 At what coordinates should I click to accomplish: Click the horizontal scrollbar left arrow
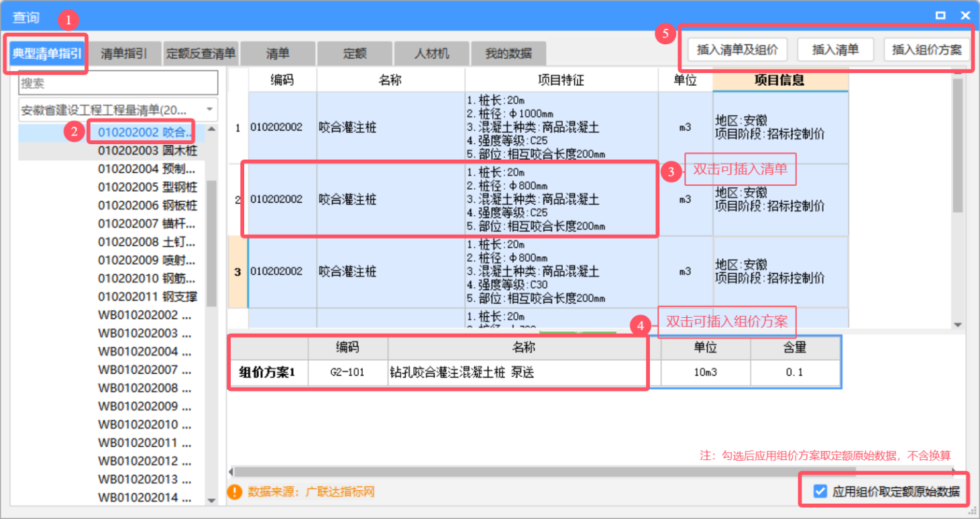(x=231, y=472)
